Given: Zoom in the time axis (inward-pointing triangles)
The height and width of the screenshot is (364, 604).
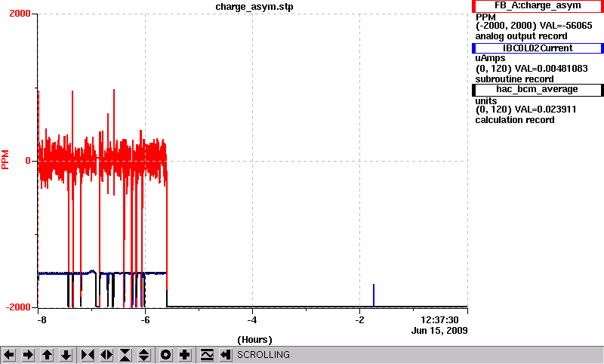Looking at the screenshot, I should 88,355.
